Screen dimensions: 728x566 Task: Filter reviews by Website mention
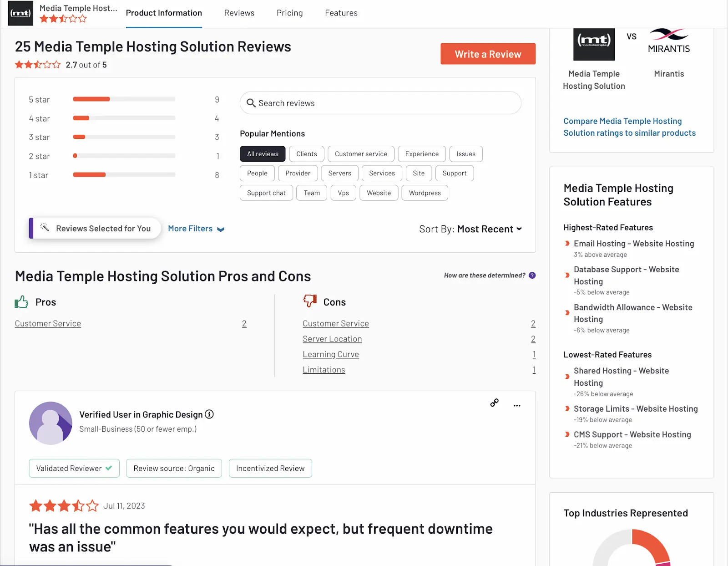coord(379,193)
